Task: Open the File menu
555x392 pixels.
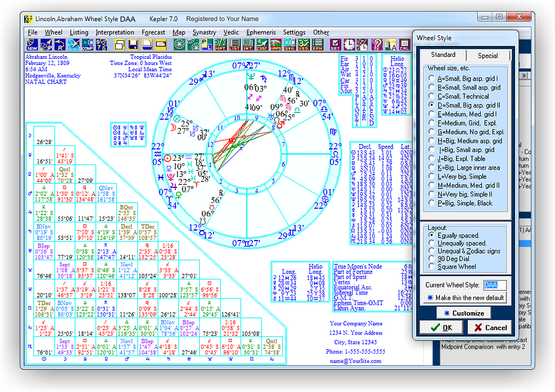Action: coord(33,32)
